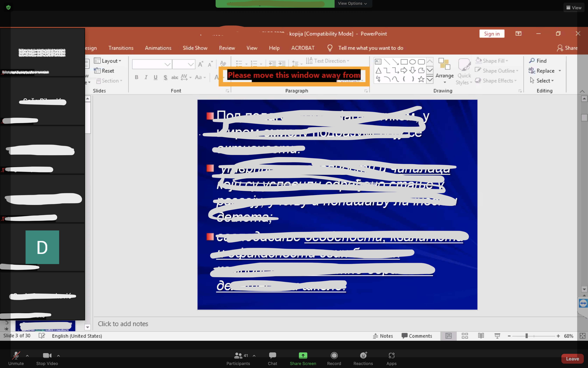Unmute the microphone in Zoom
The height and width of the screenshot is (368, 588).
16,358
